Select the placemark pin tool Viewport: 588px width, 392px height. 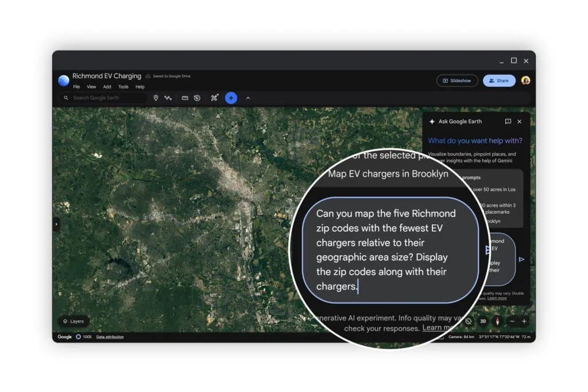(x=156, y=98)
